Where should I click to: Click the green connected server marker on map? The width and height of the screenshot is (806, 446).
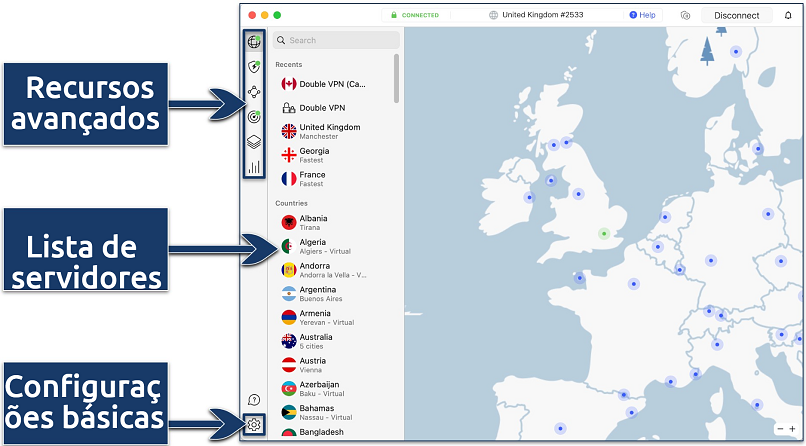tap(604, 234)
